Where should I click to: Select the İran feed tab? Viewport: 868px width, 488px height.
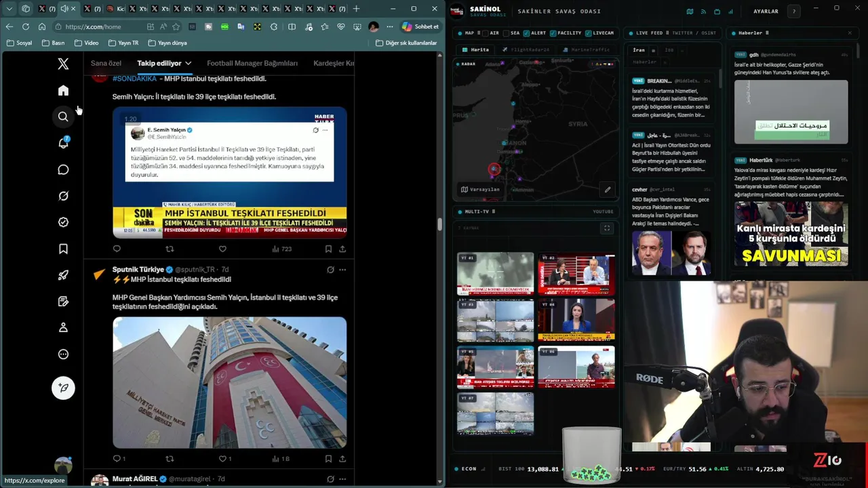(639, 49)
